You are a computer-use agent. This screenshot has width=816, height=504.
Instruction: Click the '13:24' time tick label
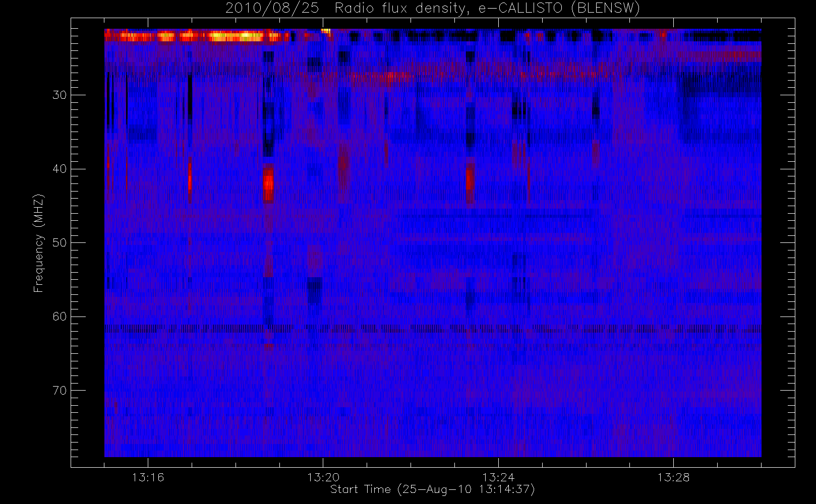498,477
